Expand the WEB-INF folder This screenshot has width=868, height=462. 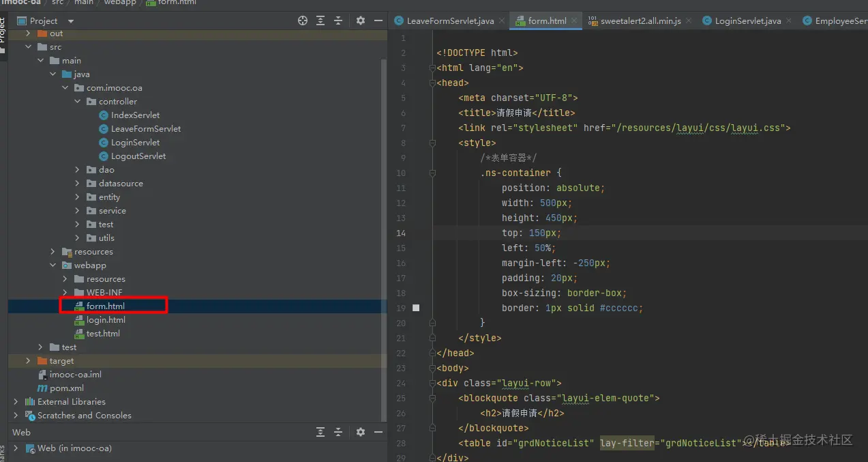click(x=65, y=293)
